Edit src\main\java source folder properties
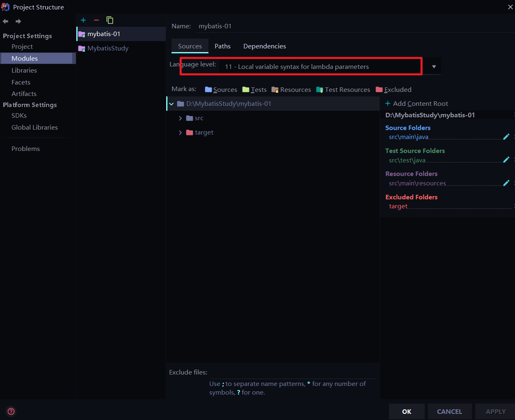Screen dimensions: 515x420 click(x=506, y=137)
